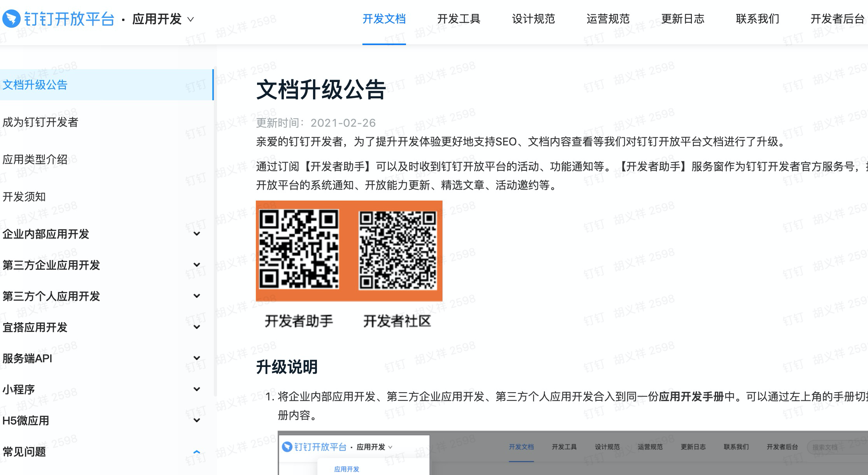868x475 pixels.
Task: Open the 更新日志 tab
Action: point(682,19)
